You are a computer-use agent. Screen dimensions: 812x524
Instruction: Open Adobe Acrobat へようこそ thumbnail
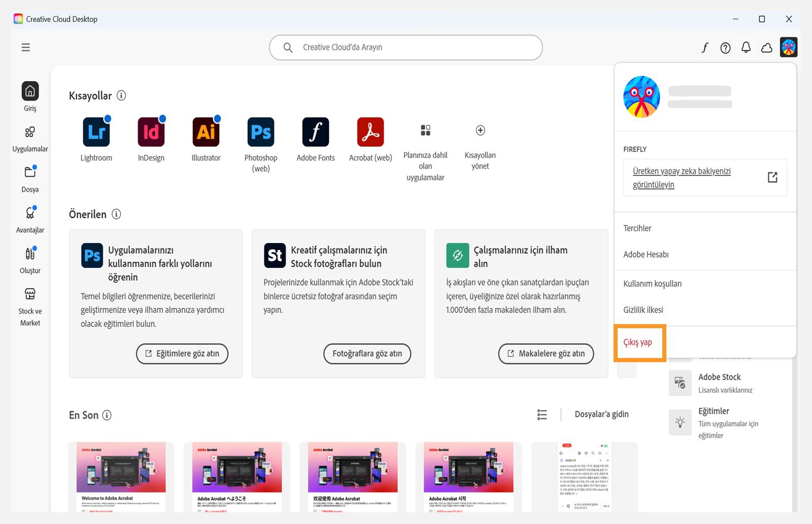[x=237, y=477]
